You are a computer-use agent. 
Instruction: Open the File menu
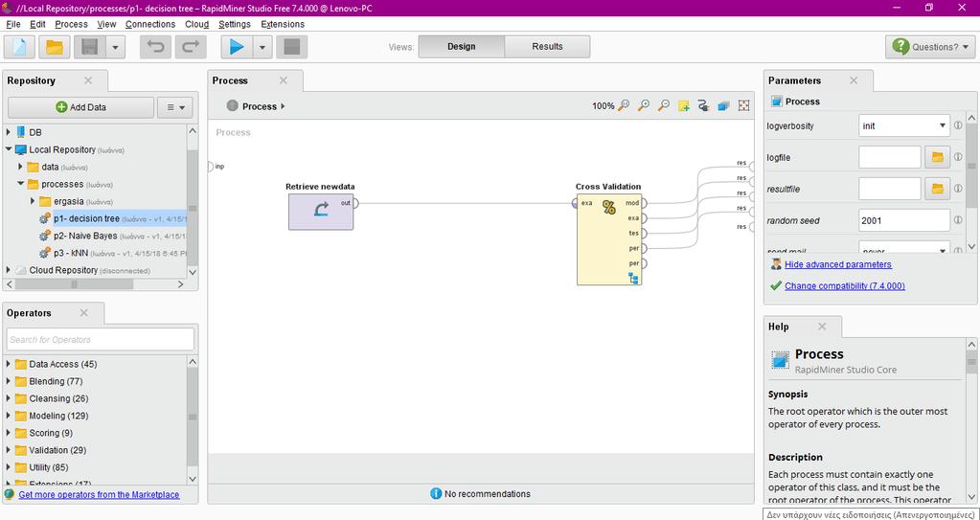13,24
